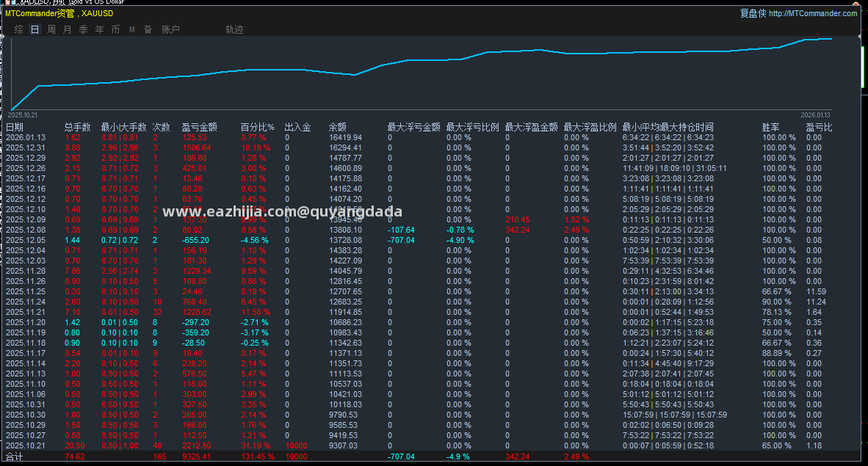The image size is (868, 466).
Task: Click the 2026.01.13 chart end date label
Action: [x=815, y=115]
